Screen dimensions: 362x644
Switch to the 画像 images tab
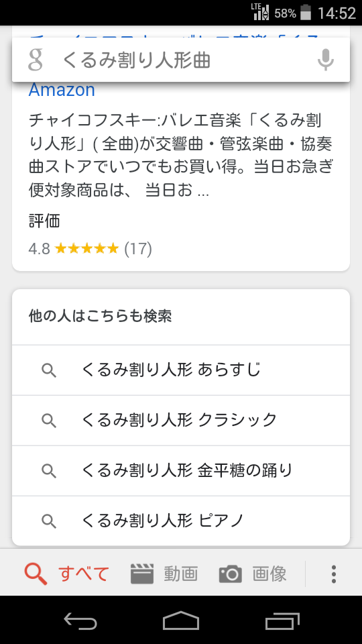(253, 574)
